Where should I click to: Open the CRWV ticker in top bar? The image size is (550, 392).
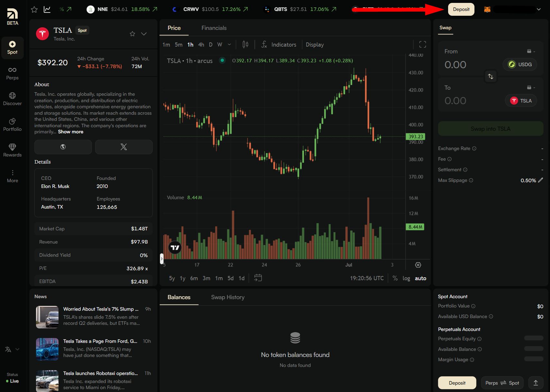coord(210,9)
